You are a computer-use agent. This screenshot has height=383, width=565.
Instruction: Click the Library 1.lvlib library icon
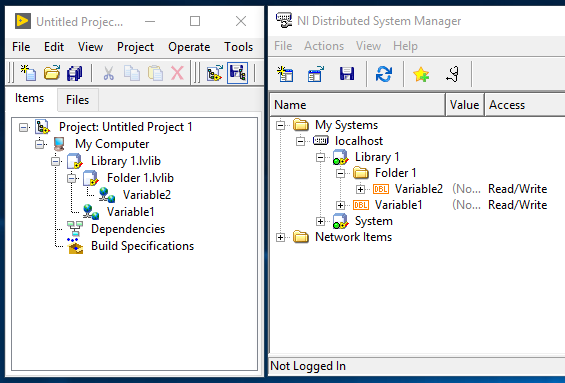[x=75, y=161]
